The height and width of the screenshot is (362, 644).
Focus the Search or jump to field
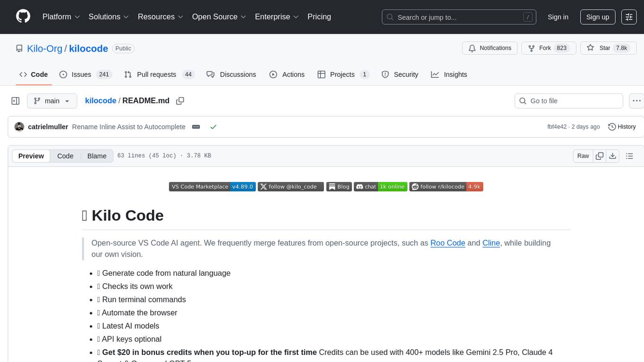[459, 17]
